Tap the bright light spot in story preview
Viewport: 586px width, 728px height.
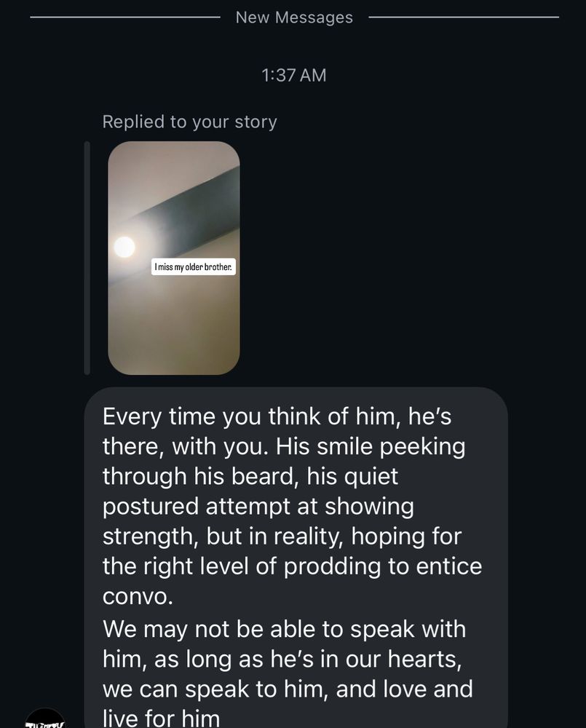tap(124, 247)
